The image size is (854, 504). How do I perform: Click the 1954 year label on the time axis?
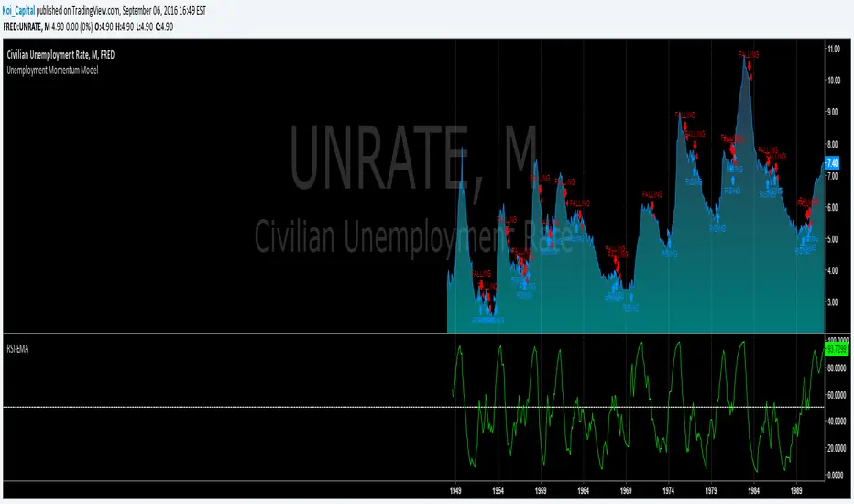point(498,490)
